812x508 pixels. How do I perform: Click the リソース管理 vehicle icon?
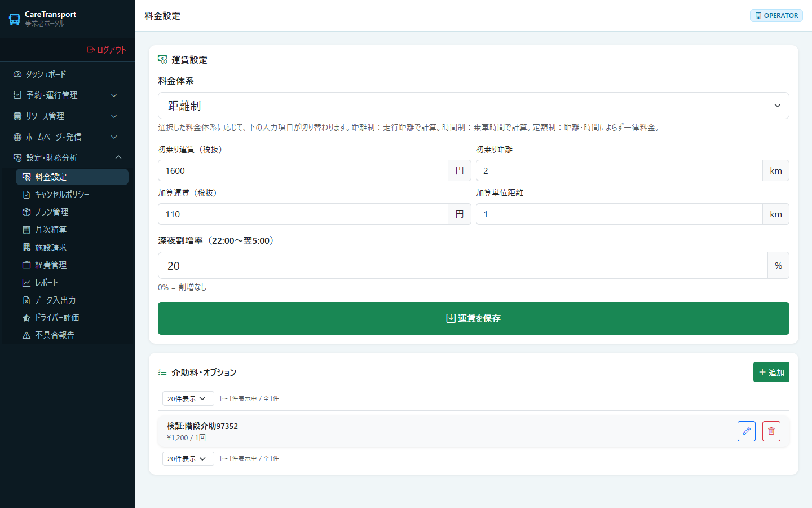click(x=17, y=116)
